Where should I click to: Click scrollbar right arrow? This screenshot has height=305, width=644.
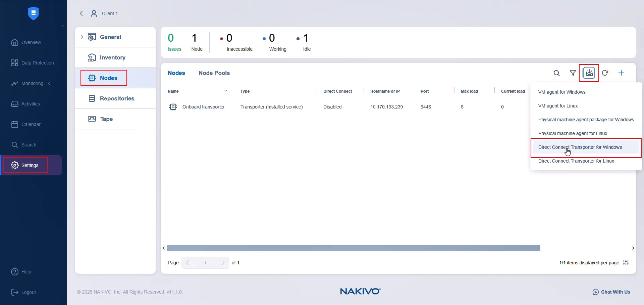click(x=633, y=248)
